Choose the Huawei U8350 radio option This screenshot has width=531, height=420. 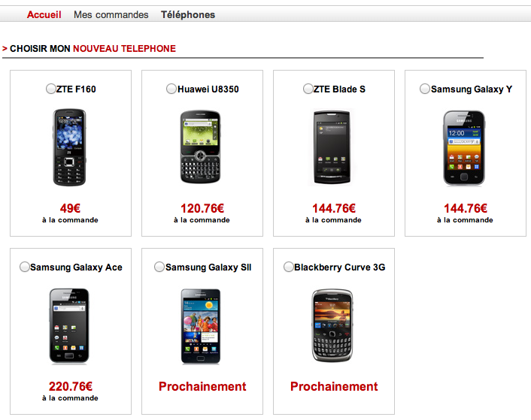coord(171,89)
